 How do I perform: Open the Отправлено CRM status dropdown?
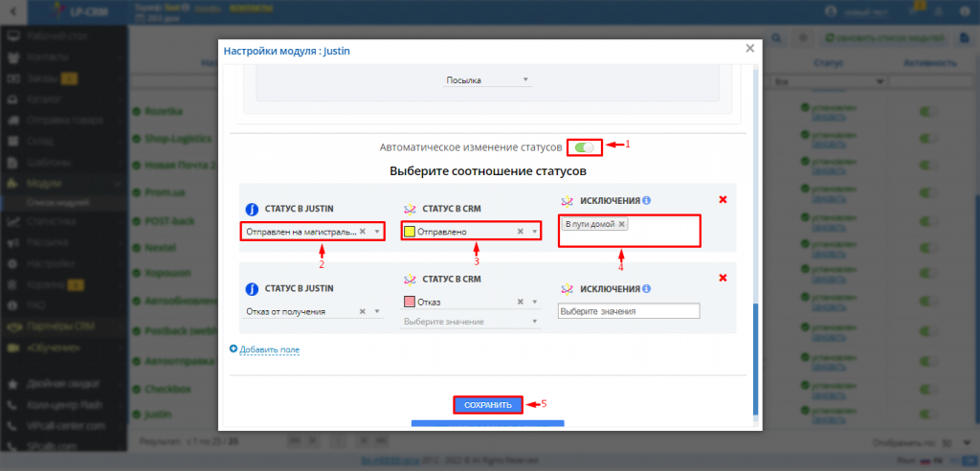471,232
